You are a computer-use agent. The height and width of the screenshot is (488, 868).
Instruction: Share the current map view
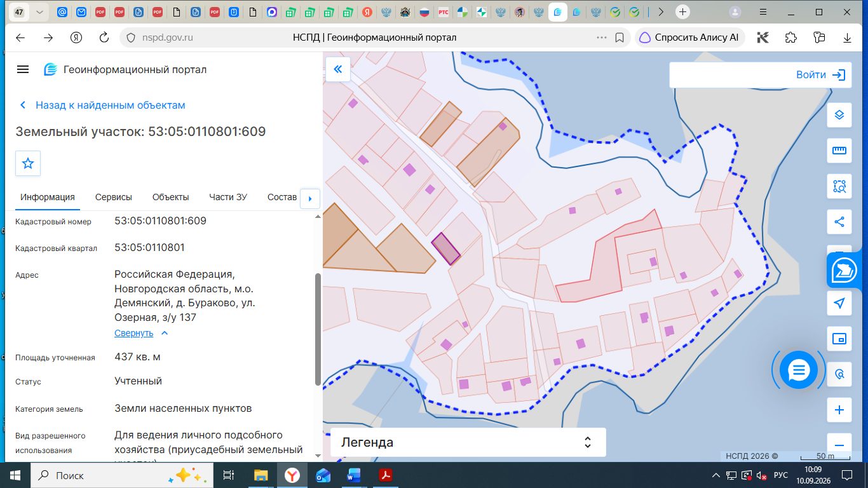coord(839,222)
